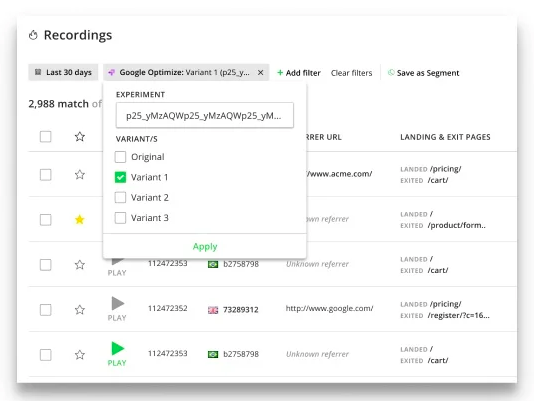
Task: Star the recording with green PLAY button
Action: [80, 355]
